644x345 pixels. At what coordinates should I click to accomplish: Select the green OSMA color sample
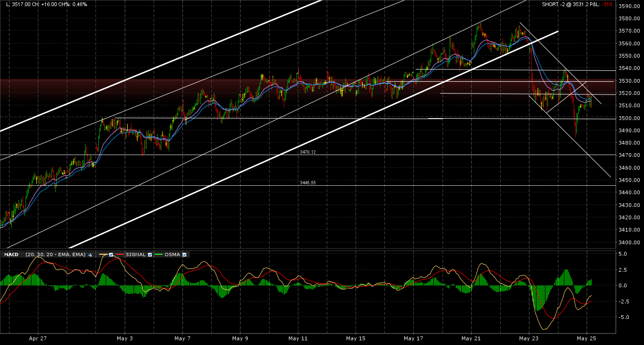coord(159,255)
